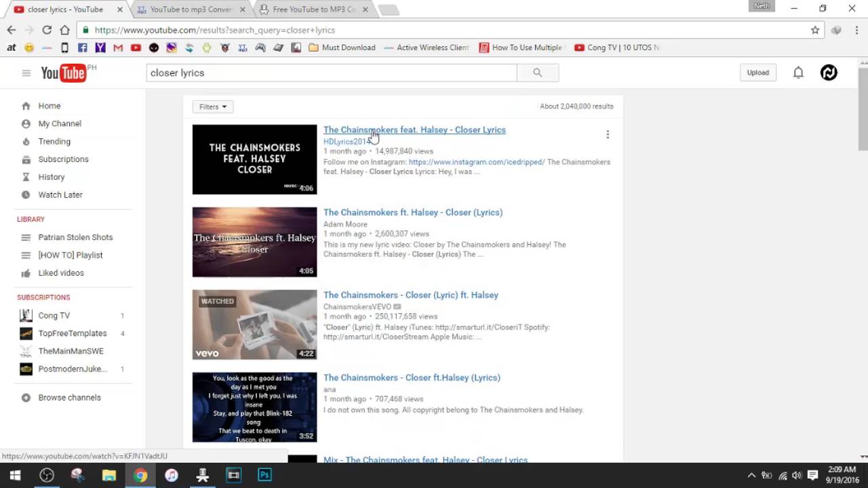Image resolution: width=868 pixels, height=488 pixels.
Task: Click the Trending flame icon
Action: click(x=26, y=142)
